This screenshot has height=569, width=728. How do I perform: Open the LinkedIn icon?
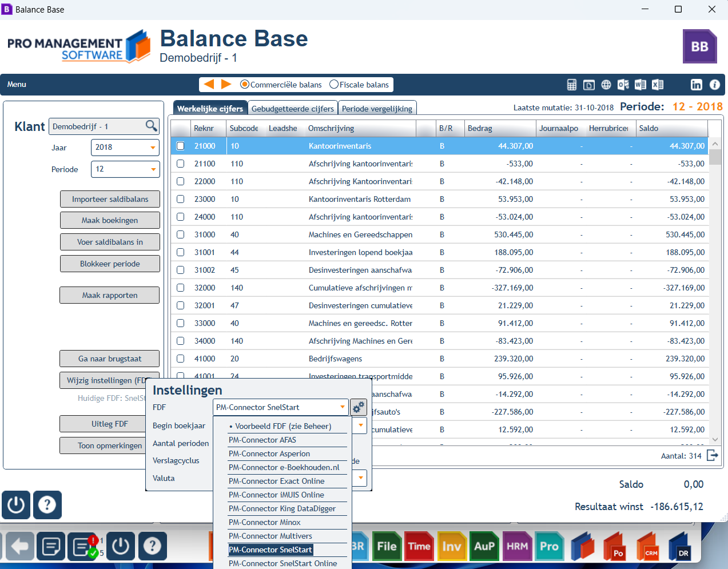click(x=696, y=85)
